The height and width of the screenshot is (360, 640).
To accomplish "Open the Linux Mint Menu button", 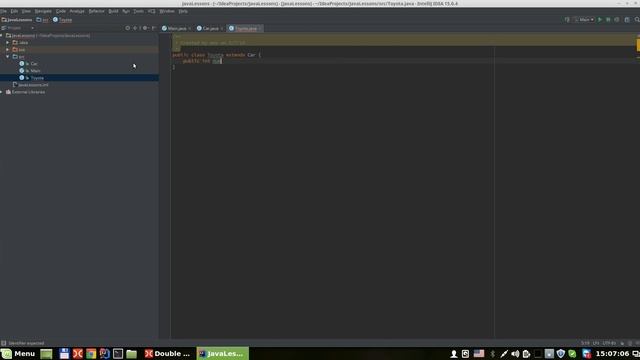I will click(x=18, y=353).
